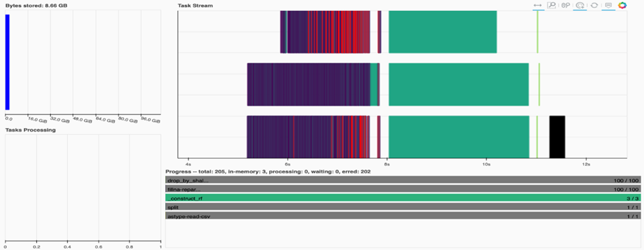
Task: Toggle the wheel zoom tool
Action: (x=566, y=5)
